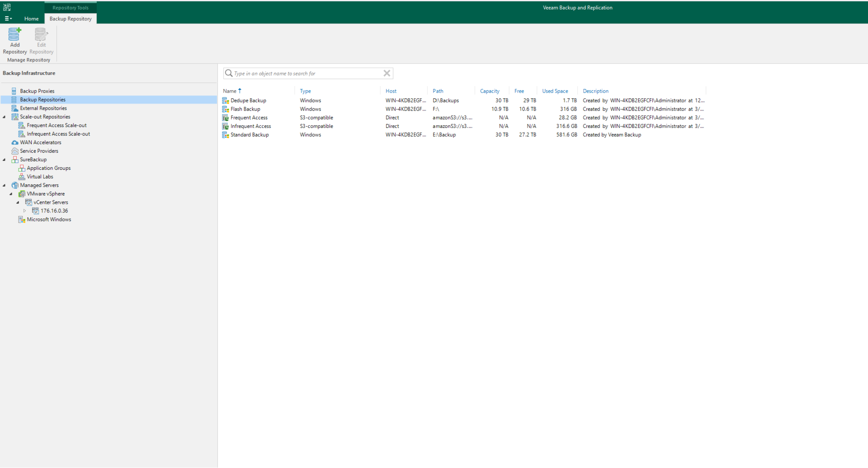This screenshot has width=868, height=468.
Task: Select the Backup Repository ribbon tab
Action: pos(71,19)
